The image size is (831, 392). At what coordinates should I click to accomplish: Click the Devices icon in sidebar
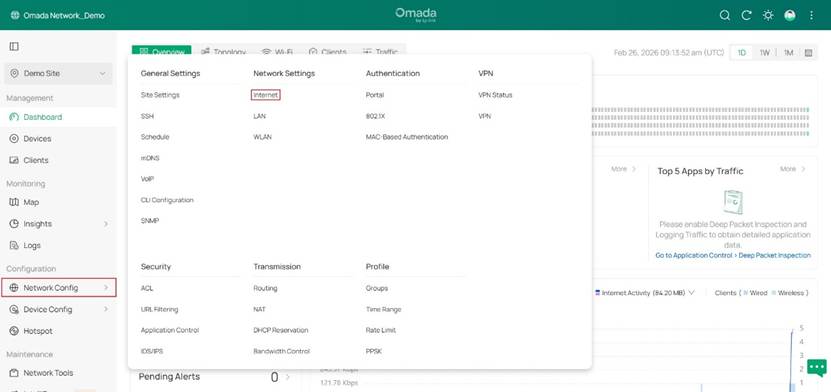[x=14, y=139]
